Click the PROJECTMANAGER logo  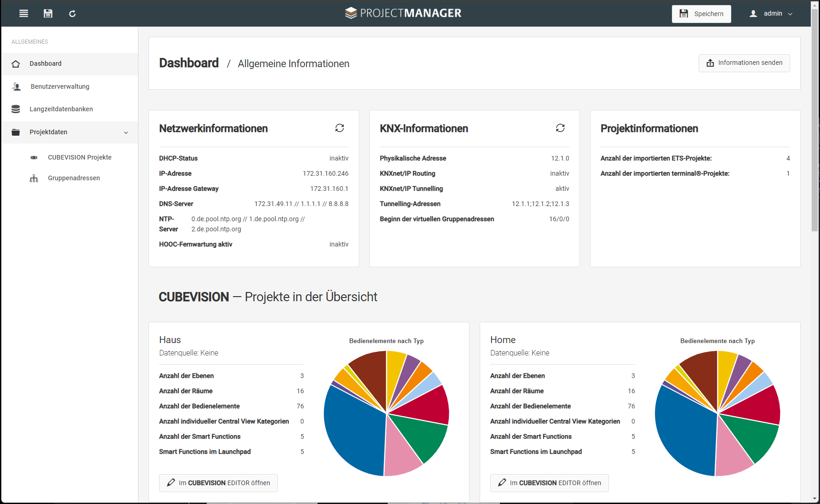pyautogui.click(x=403, y=13)
